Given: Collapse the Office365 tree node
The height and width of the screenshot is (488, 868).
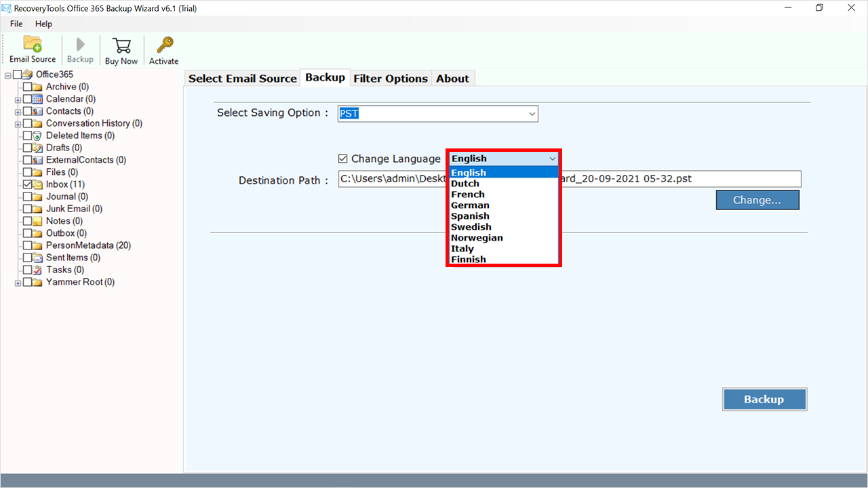Looking at the screenshot, I should coord(8,75).
